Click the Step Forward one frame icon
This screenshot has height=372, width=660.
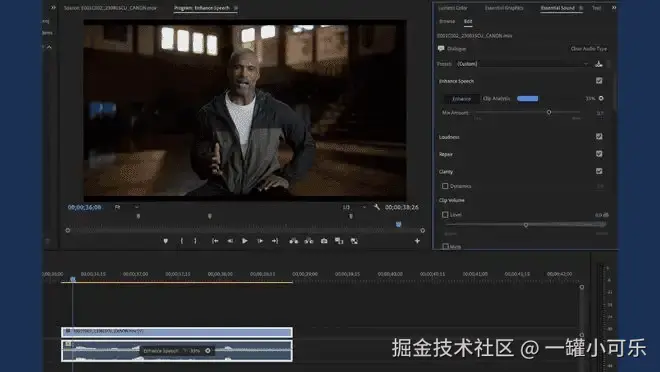(260, 241)
